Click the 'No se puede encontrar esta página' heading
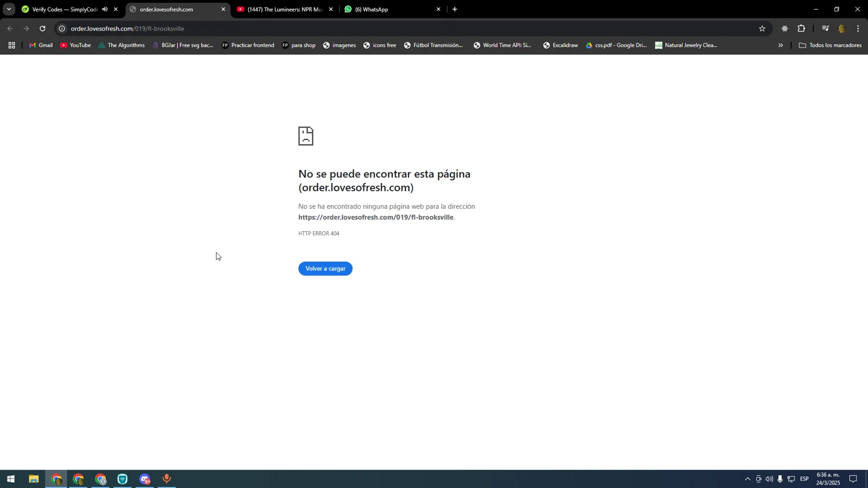Viewport: 868px width, 488px height. coord(384,180)
